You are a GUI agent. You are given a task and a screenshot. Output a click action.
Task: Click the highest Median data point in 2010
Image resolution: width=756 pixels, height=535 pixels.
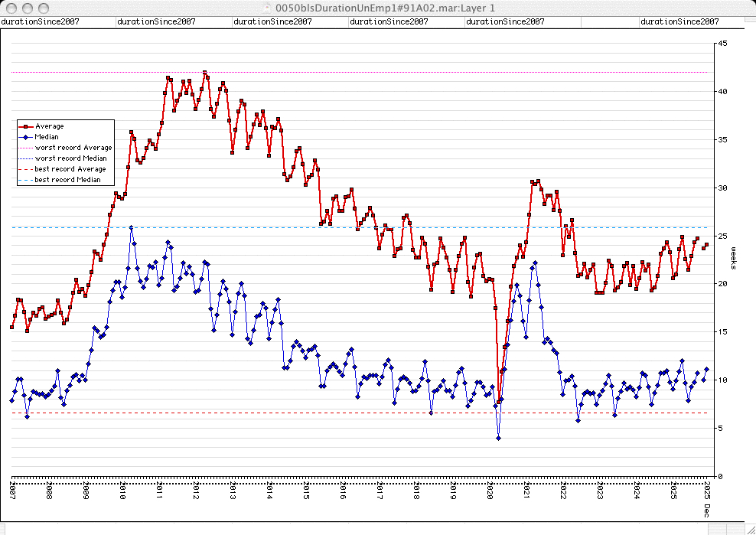coord(131,227)
